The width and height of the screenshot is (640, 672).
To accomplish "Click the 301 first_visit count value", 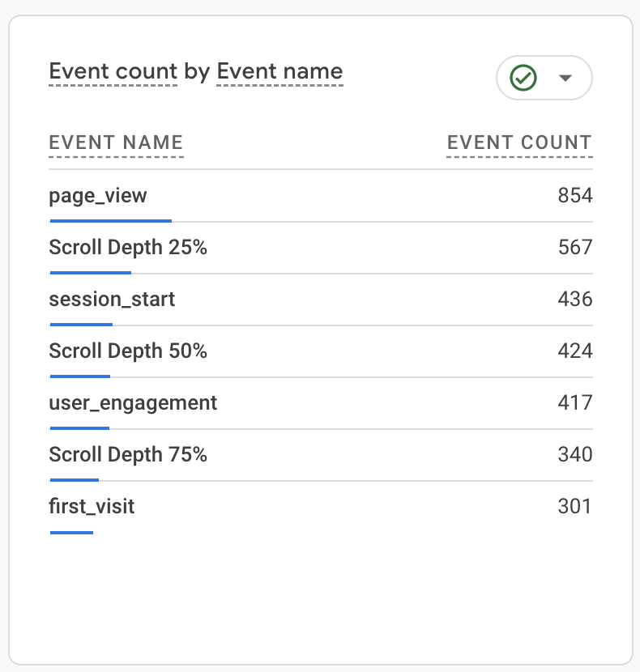I will 575,507.
